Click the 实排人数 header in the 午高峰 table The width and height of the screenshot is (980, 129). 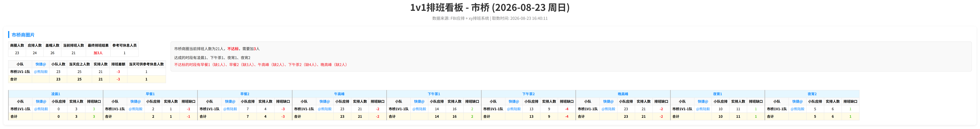point(360,102)
